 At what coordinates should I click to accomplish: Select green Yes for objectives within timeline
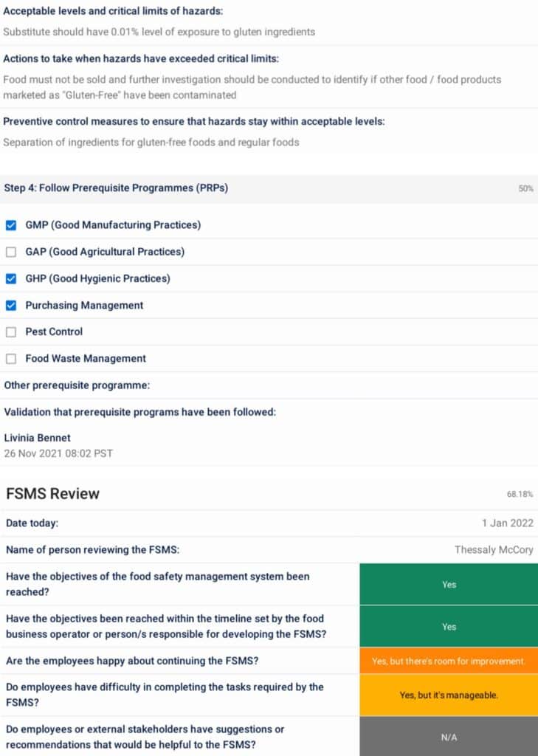tap(449, 627)
